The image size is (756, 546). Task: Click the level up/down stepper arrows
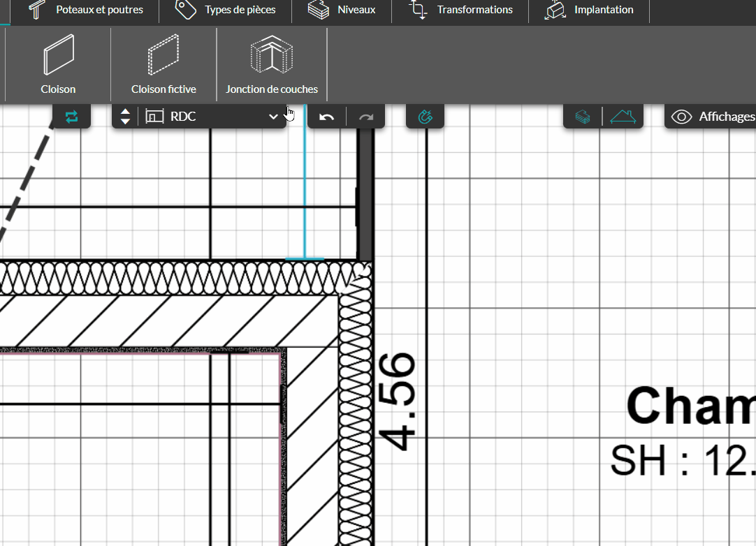[x=125, y=117]
